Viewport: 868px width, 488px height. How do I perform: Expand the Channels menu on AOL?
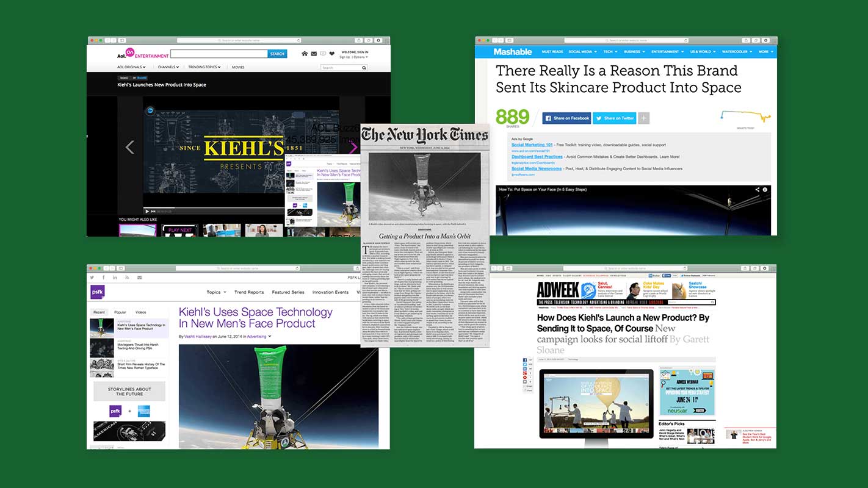pyautogui.click(x=168, y=67)
